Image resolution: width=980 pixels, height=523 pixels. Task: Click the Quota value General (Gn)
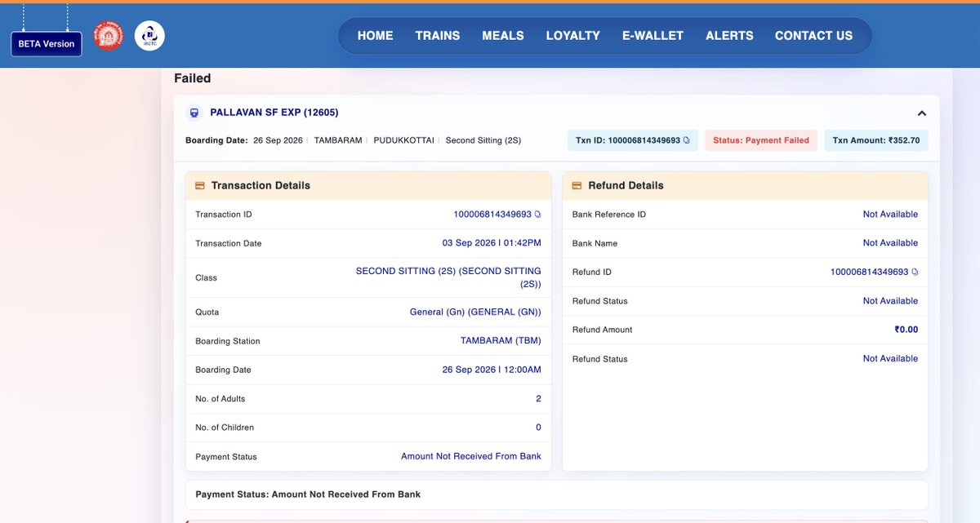click(x=475, y=312)
